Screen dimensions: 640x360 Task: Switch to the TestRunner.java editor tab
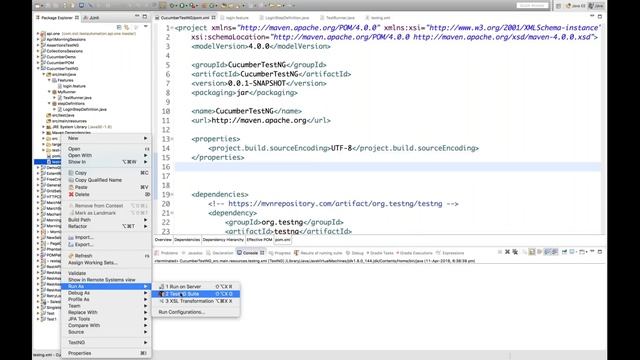pyautogui.click(x=337, y=18)
